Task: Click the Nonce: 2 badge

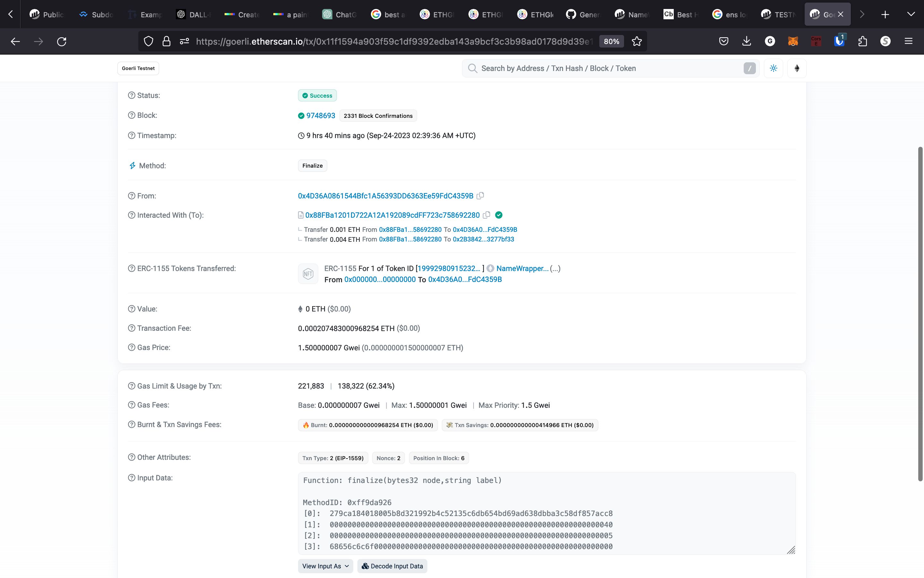Action: click(388, 458)
